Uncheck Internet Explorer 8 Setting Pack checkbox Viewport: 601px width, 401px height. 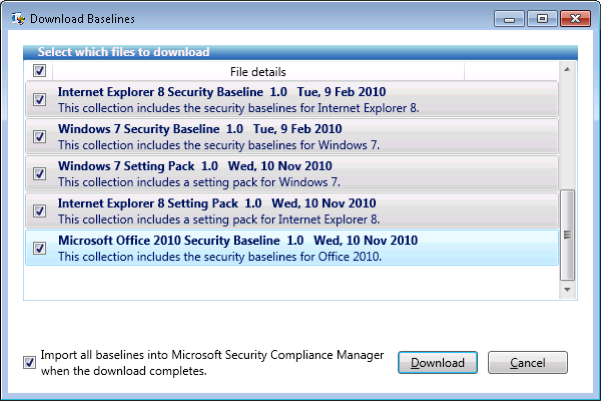(39, 210)
